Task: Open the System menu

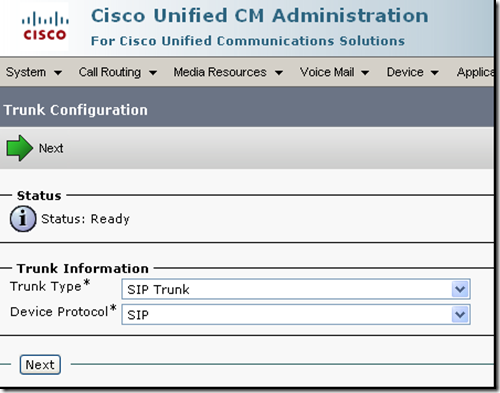Action: coord(34,72)
